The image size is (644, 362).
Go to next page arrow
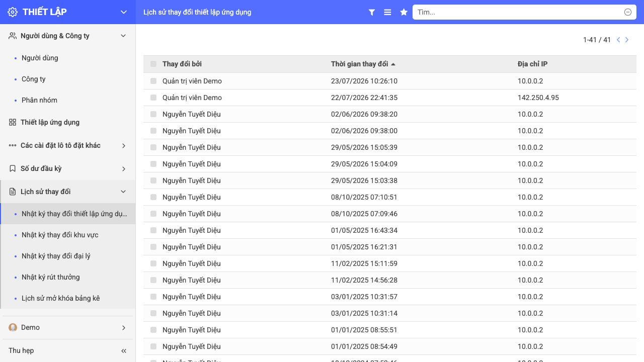627,40
